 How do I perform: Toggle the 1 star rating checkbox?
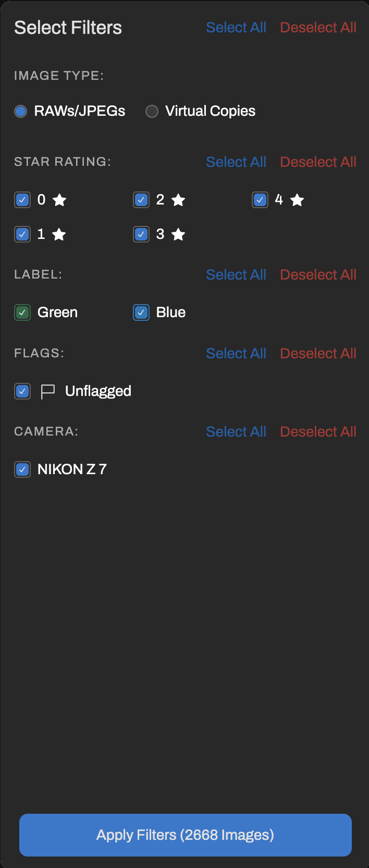22,234
